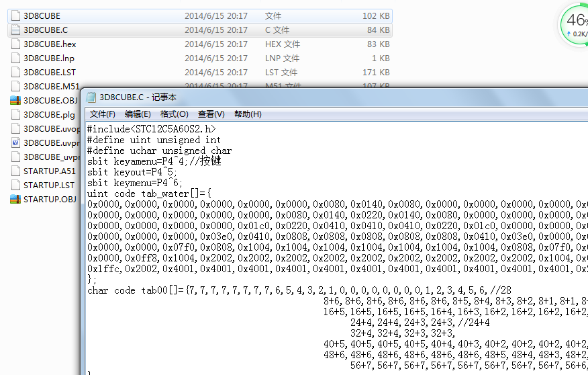Click the 'HEX 文件' type cell
588x375 pixels.
pos(283,44)
